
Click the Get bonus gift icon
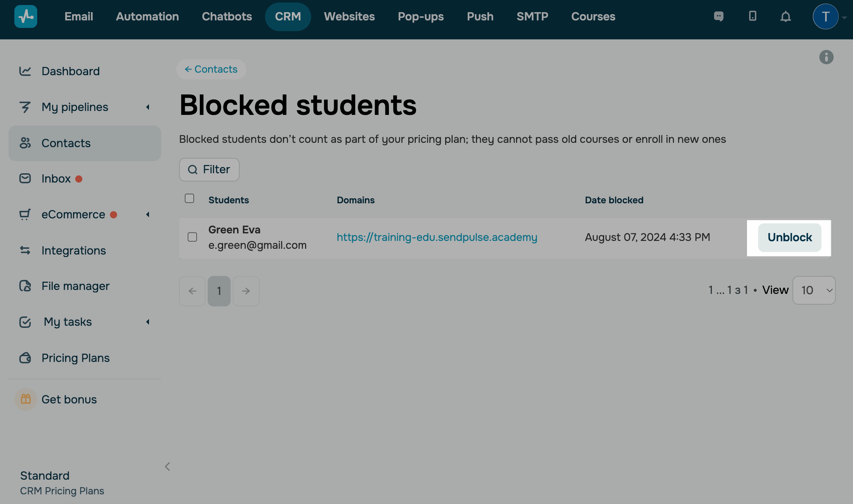point(26,399)
